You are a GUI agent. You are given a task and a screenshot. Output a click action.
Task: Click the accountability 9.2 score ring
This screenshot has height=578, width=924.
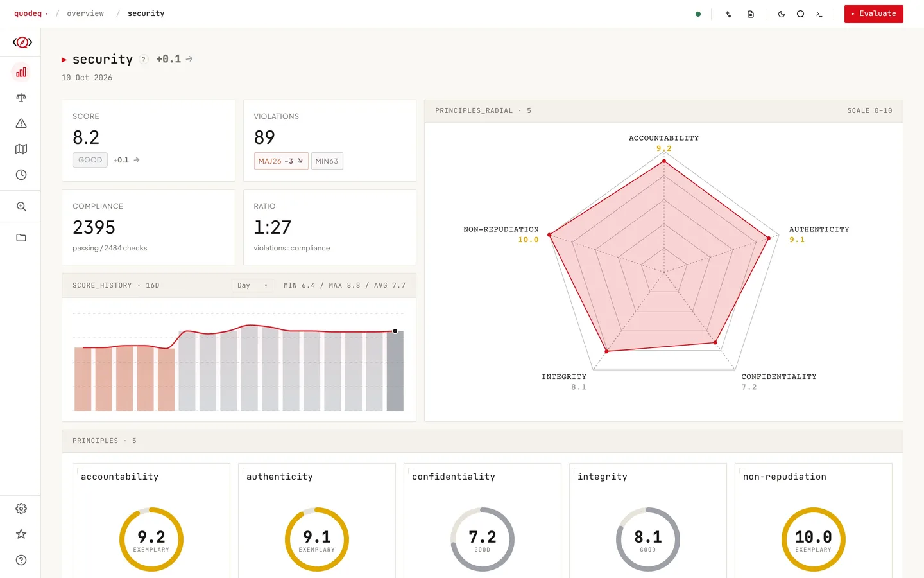pos(151,539)
